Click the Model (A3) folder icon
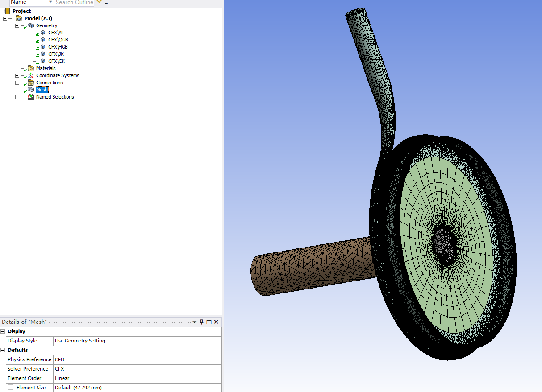Screen dimensions: 542x392 [x=19, y=18]
